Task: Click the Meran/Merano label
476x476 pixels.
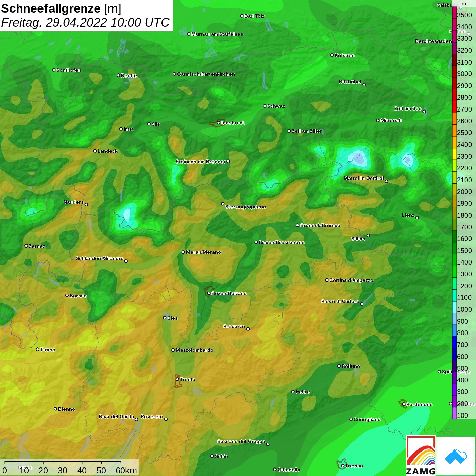Action: 203,252
